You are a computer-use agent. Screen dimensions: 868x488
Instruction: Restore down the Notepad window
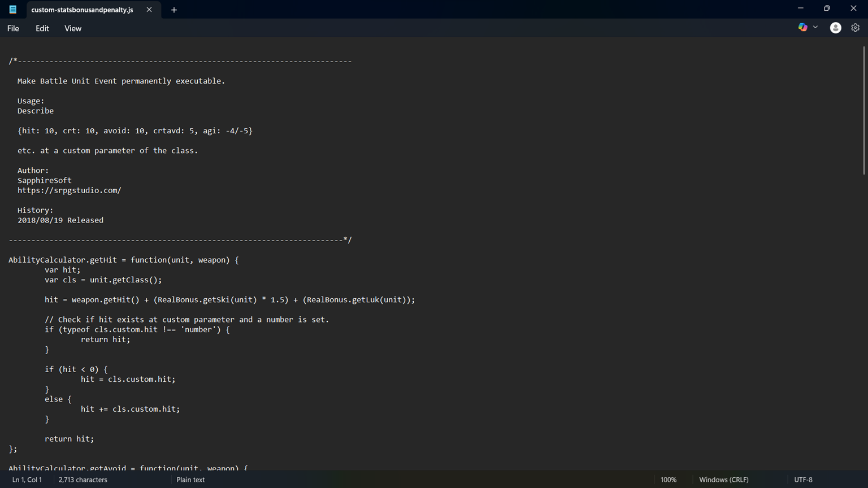[827, 8]
